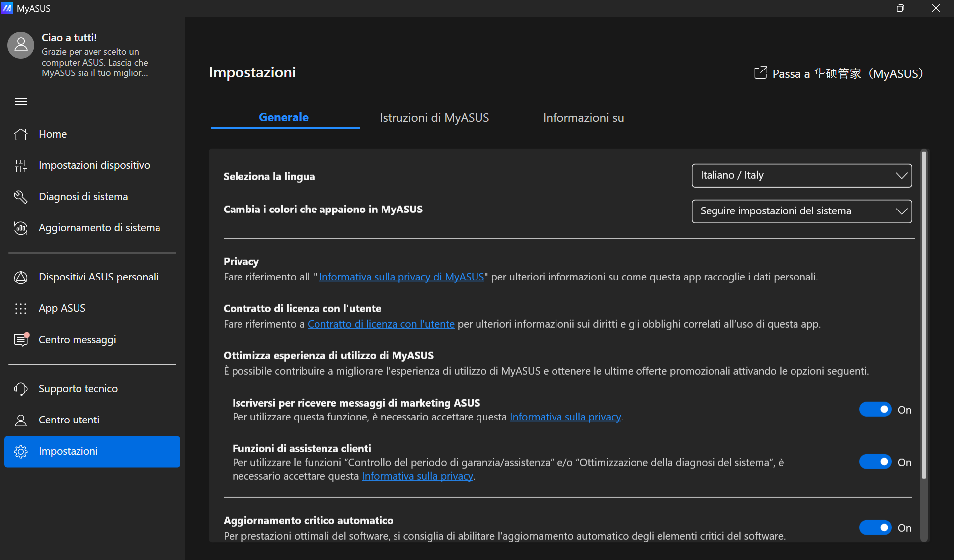Viewport: 954px width, 560px height.
Task: Click the external link icon beside Passa a
Action: (x=760, y=73)
